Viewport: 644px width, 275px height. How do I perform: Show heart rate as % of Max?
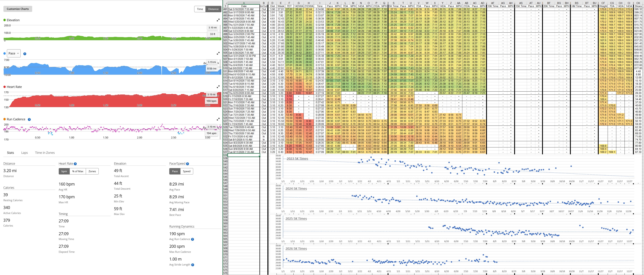[x=78, y=171]
